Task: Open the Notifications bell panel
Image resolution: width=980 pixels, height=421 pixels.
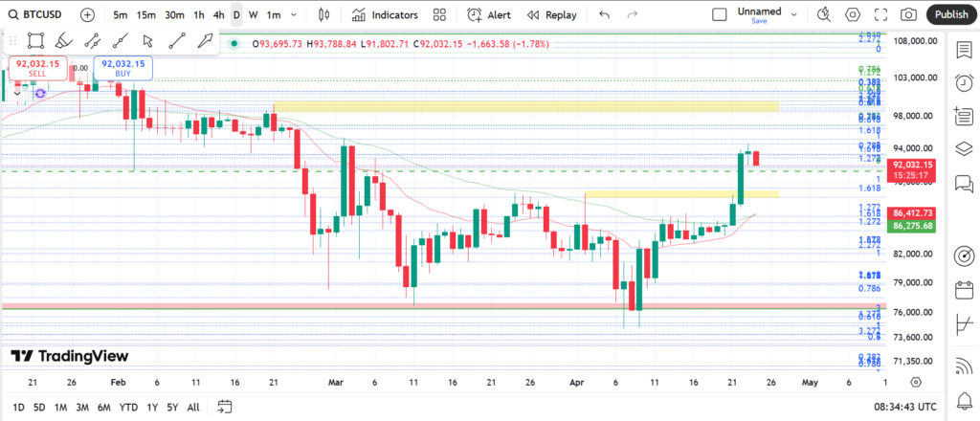Action: 965,400
